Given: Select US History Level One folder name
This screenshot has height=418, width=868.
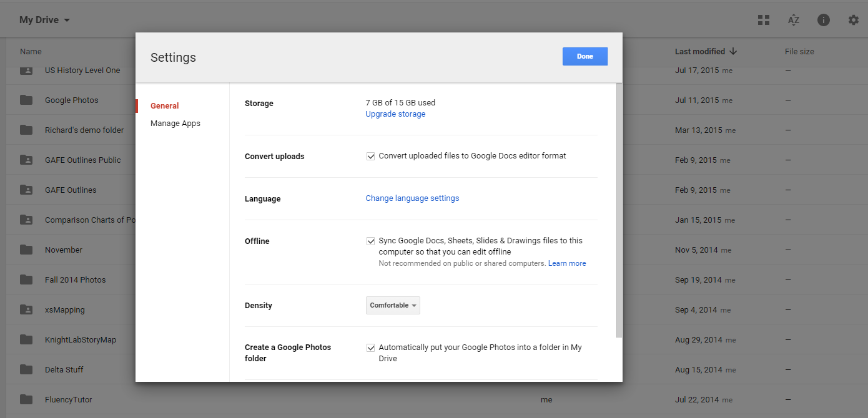Looking at the screenshot, I should [x=82, y=70].
